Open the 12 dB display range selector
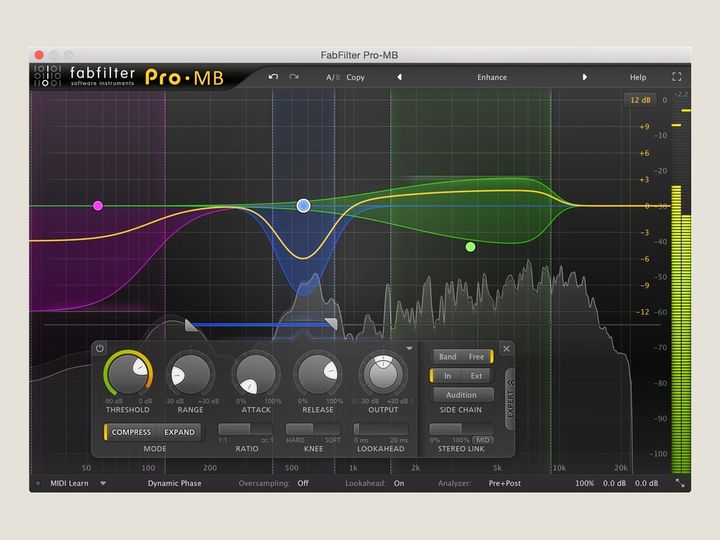This screenshot has width=720, height=540. coord(640,100)
